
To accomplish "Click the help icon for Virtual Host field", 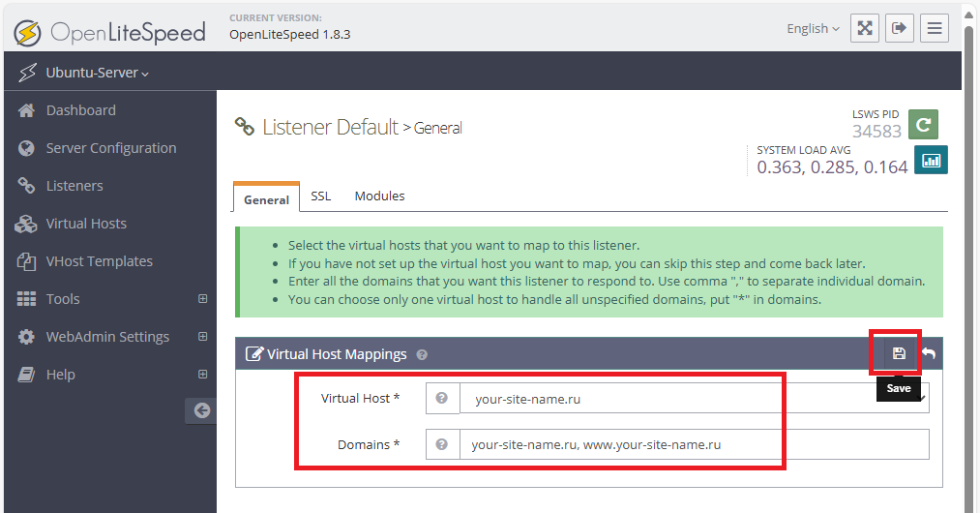I will coord(442,398).
